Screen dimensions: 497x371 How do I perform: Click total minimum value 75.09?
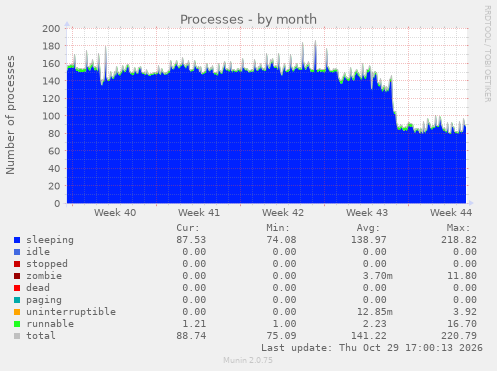click(x=281, y=336)
